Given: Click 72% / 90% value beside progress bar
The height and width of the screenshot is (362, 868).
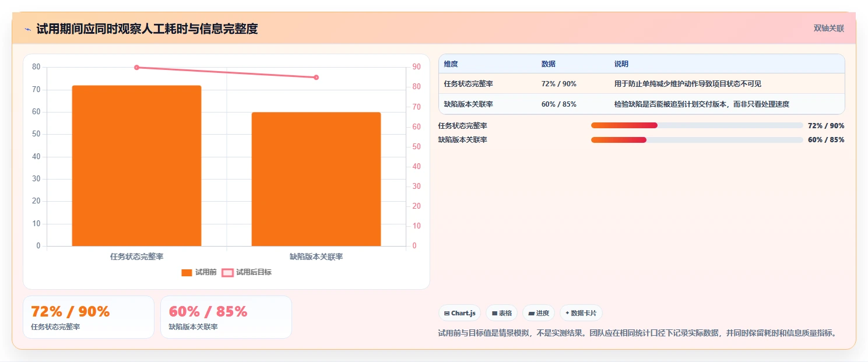Looking at the screenshot, I should [826, 125].
